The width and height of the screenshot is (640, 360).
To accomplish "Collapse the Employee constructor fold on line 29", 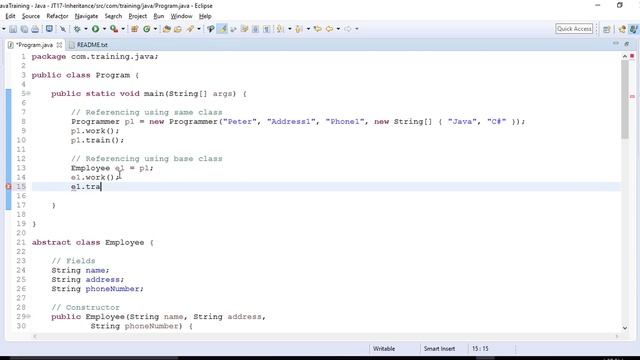I will (x=29, y=316).
